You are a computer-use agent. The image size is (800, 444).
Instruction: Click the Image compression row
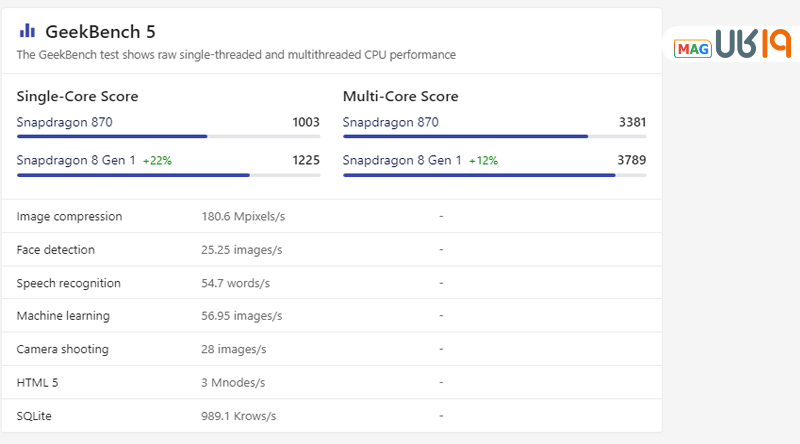(70, 216)
